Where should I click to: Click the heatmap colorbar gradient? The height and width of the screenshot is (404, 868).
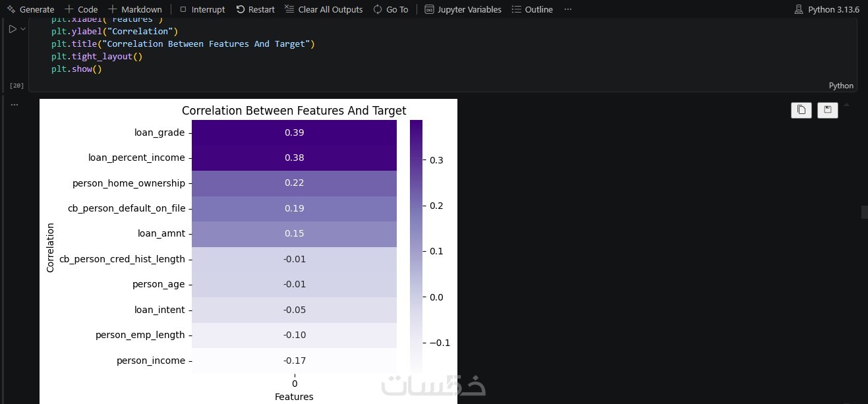pyautogui.click(x=416, y=244)
